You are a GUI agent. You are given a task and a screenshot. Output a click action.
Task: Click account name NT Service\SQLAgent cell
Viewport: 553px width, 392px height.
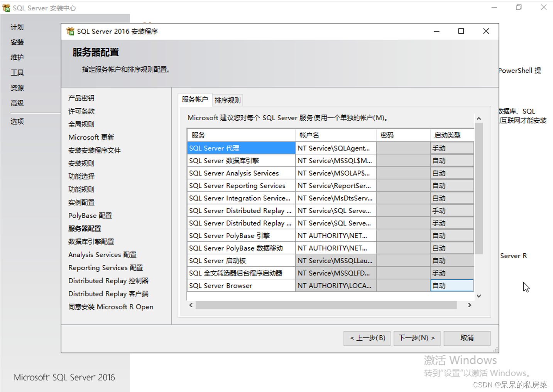coord(336,148)
